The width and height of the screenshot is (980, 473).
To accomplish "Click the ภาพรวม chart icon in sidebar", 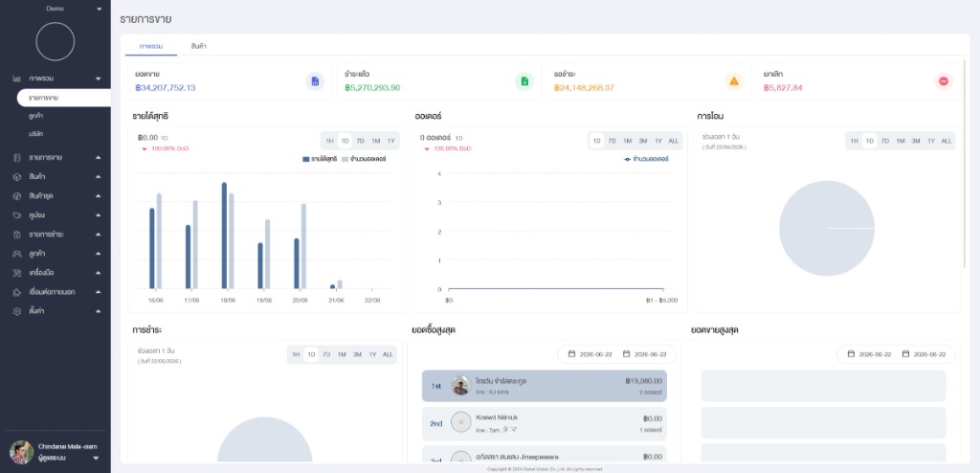I will (17, 79).
